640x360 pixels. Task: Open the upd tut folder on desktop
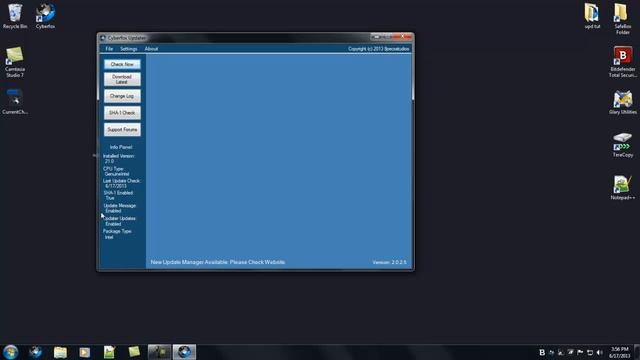(x=592, y=16)
